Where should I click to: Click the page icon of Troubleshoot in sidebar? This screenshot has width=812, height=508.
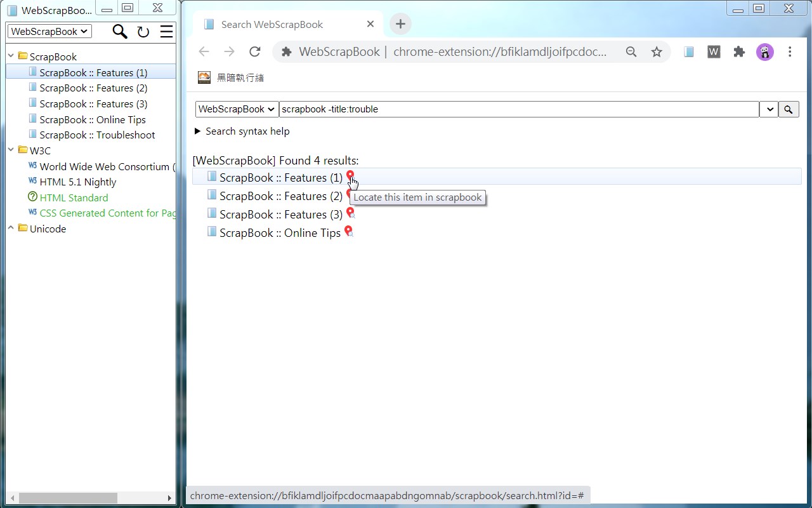[33, 134]
